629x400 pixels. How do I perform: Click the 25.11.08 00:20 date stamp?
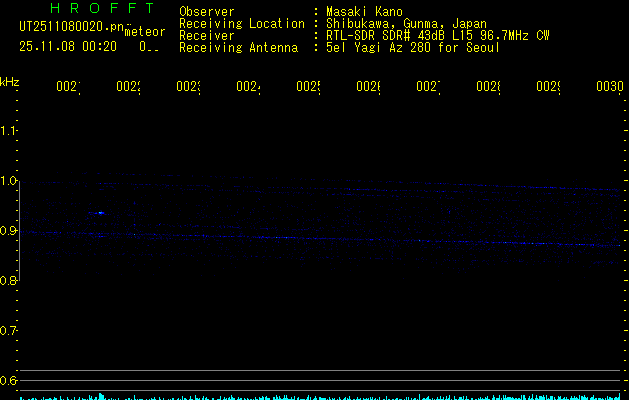coord(68,46)
